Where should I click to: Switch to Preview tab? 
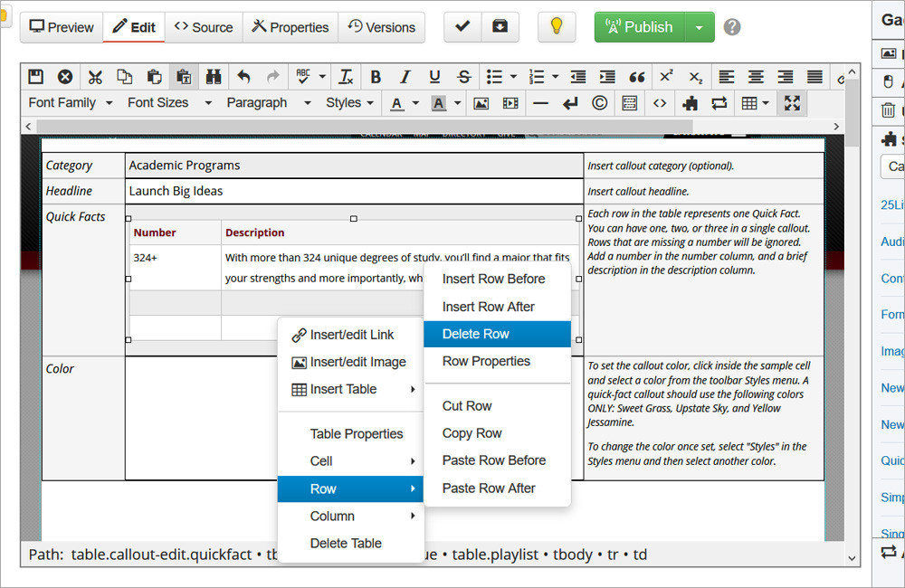(62, 27)
